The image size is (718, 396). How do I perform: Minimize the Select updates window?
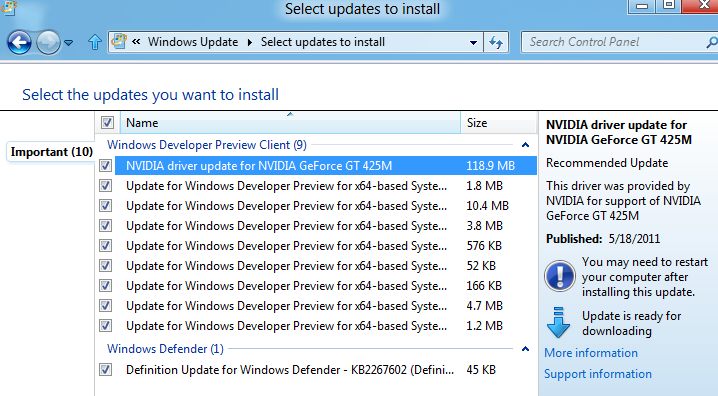[642, 6]
